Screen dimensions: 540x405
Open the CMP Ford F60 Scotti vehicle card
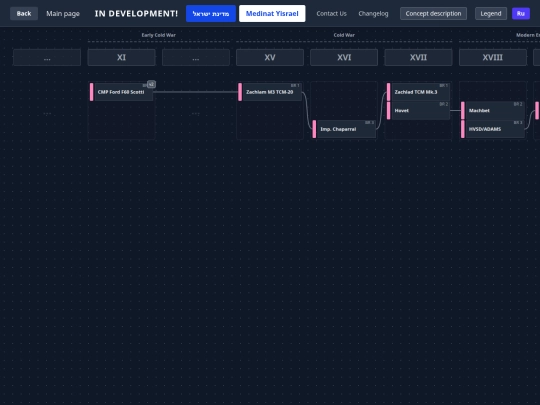(x=121, y=92)
